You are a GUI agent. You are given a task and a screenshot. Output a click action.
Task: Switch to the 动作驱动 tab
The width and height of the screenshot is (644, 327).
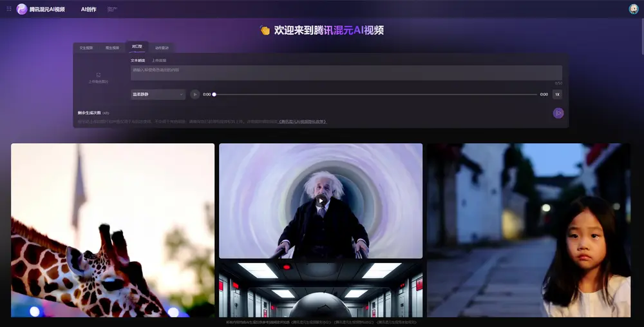point(162,48)
